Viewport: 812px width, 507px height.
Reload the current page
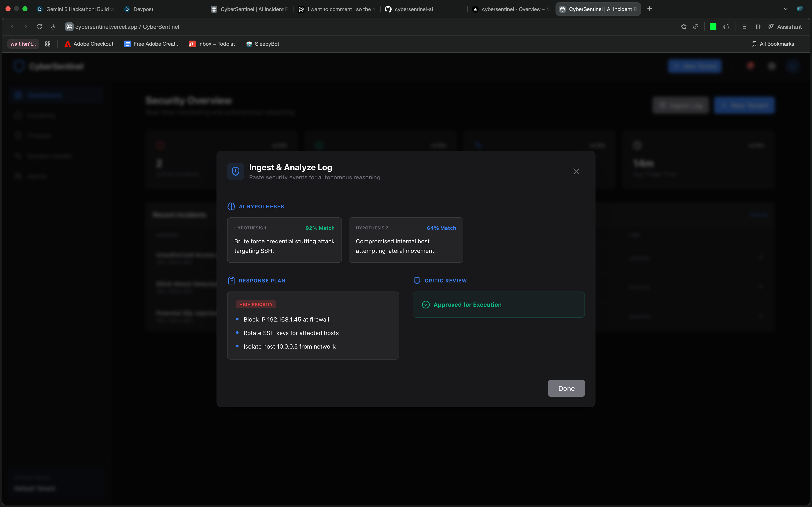[39, 27]
